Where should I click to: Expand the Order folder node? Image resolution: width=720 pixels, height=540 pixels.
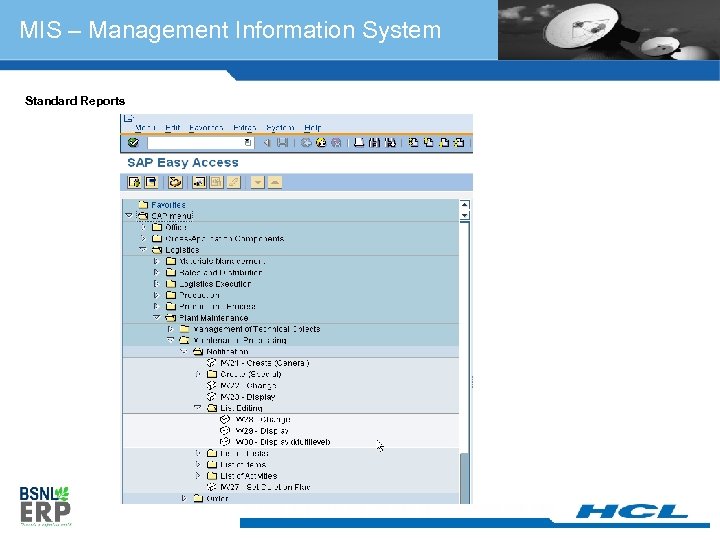pyautogui.click(x=184, y=498)
